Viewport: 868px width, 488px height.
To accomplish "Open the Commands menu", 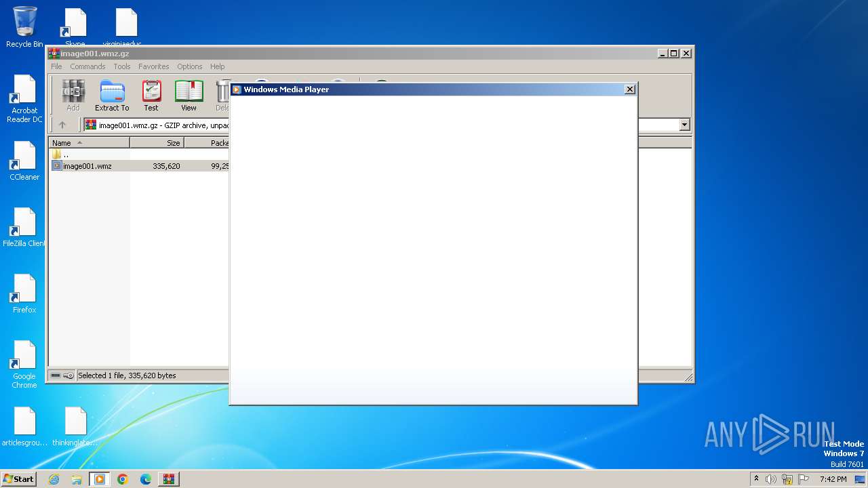I will (87, 66).
